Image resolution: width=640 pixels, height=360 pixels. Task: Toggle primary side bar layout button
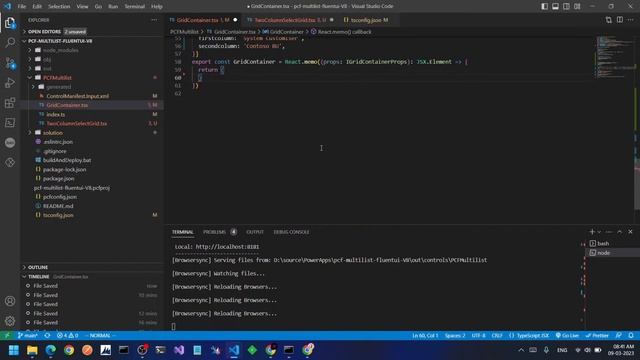(544, 6)
